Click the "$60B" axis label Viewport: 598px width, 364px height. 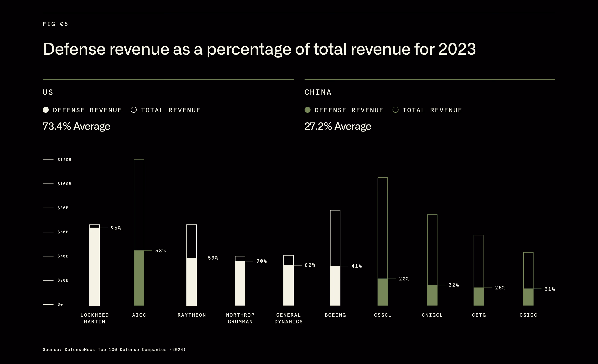[63, 232]
